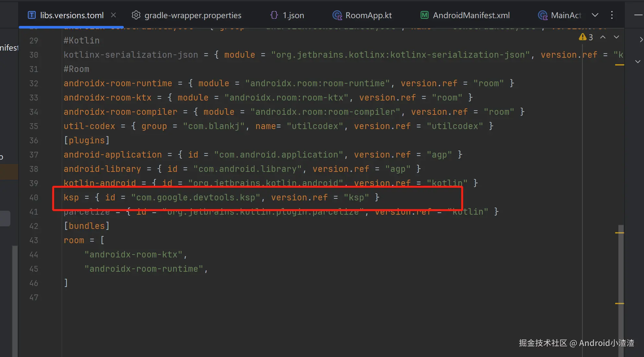Screen dimensions: 644x357
Task: Click the manifest icon on AndroidManifest.xml tab
Action: pos(424,15)
